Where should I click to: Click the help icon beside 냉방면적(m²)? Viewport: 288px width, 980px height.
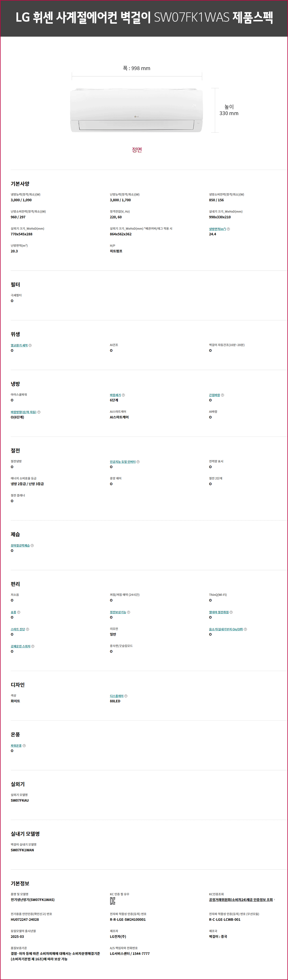228,229
